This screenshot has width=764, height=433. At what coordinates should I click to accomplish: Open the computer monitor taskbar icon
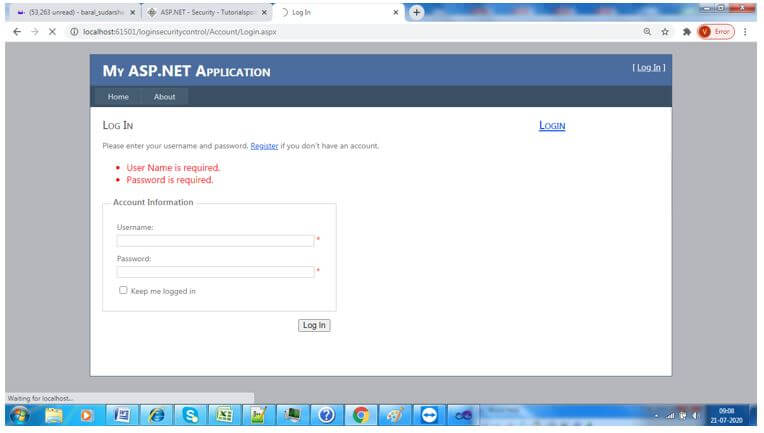pyautogui.click(x=292, y=415)
